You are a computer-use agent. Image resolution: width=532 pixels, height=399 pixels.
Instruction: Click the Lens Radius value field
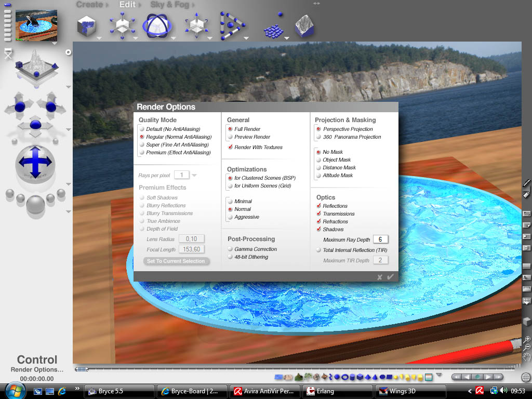point(191,239)
